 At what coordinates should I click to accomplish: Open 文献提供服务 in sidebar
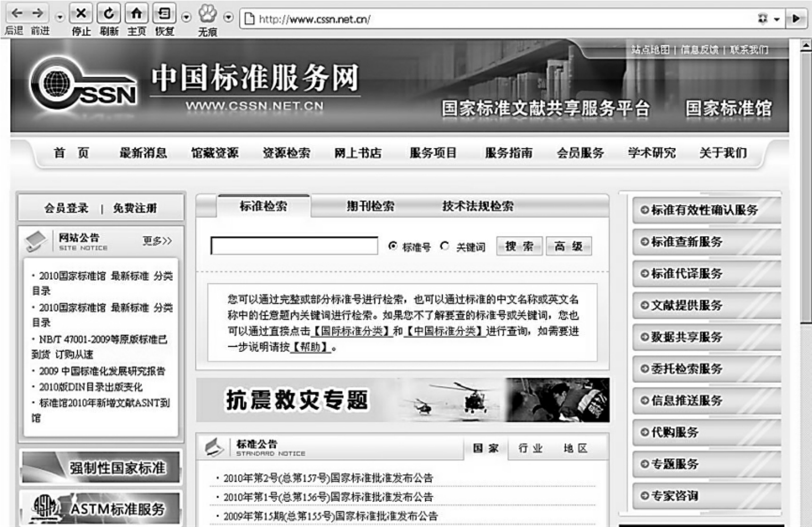pos(707,305)
